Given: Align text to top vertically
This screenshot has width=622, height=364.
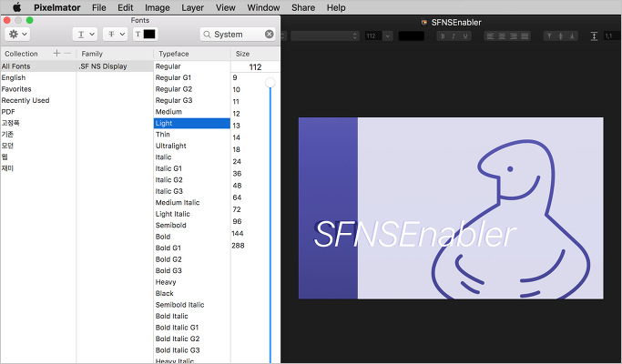Looking at the screenshot, I should click(x=549, y=36).
